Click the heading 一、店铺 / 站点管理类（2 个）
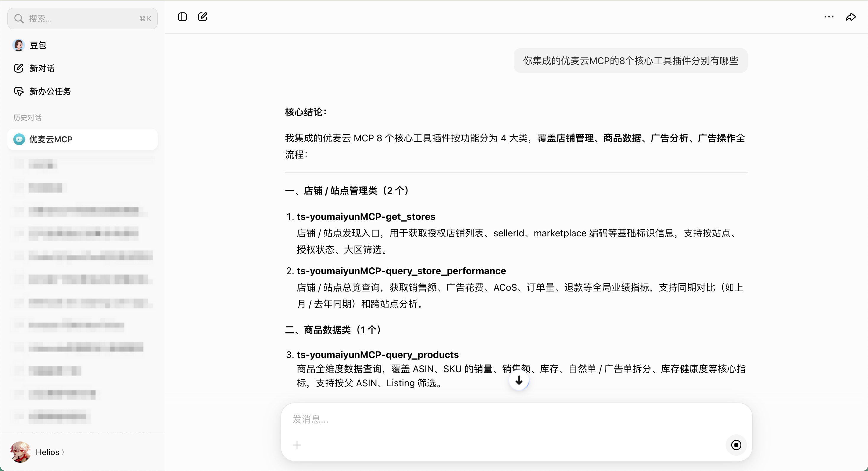Image resolution: width=868 pixels, height=471 pixels. coord(347,191)
